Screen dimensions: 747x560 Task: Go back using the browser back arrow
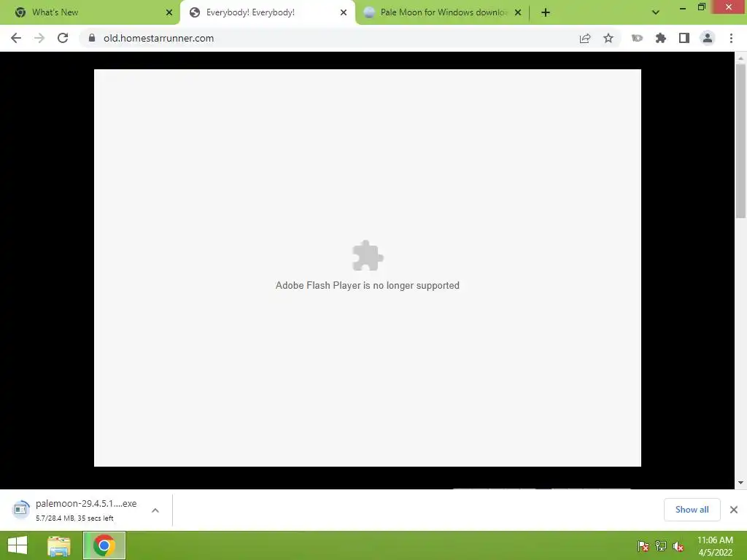16,38
